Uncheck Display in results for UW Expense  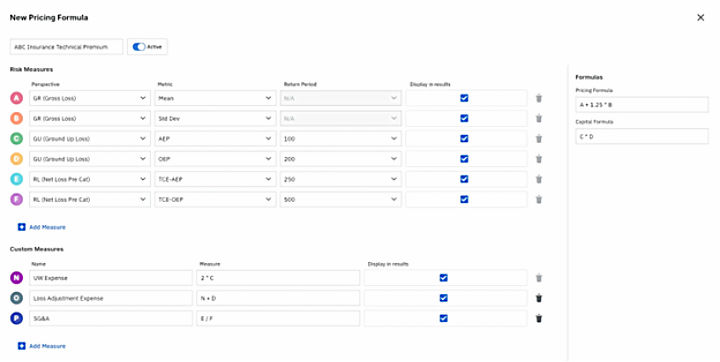point(444,277)
